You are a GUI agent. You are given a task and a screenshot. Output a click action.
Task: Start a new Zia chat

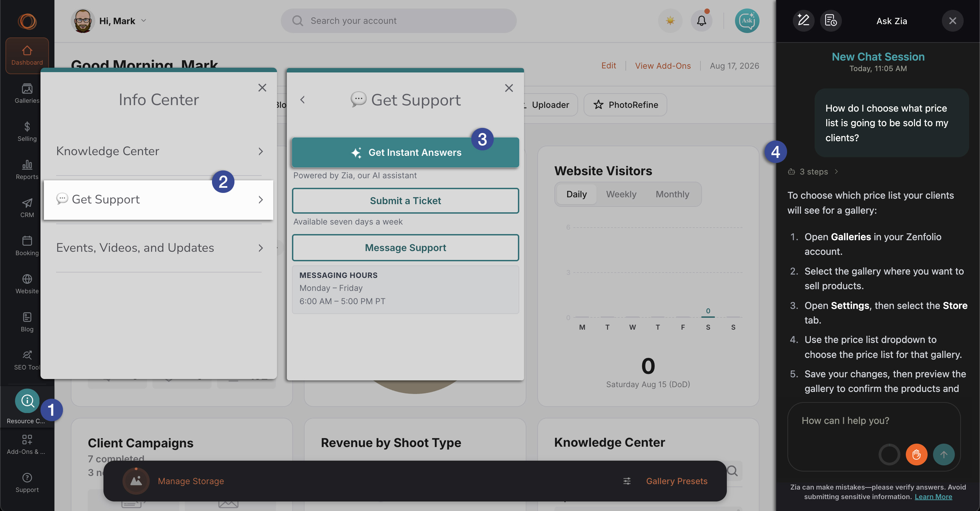tap(803, 20)
